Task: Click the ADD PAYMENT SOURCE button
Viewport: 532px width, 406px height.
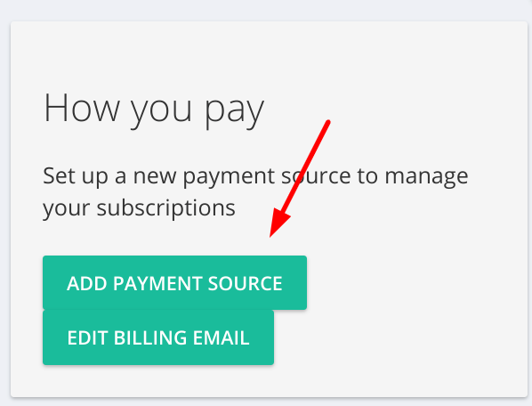Action: 174,283
